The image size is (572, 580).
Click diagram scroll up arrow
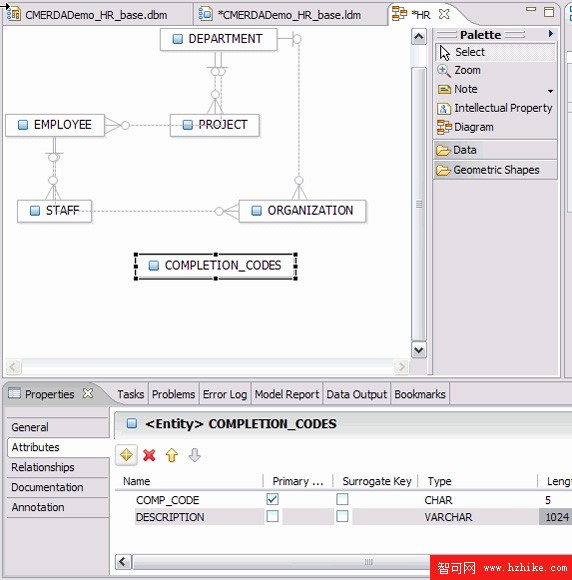click(419, 37)
